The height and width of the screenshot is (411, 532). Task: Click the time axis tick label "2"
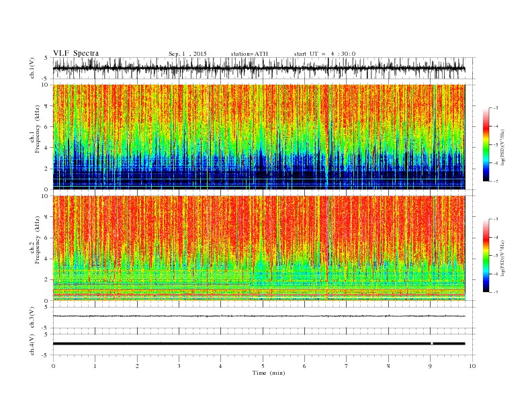click(137, 366)
